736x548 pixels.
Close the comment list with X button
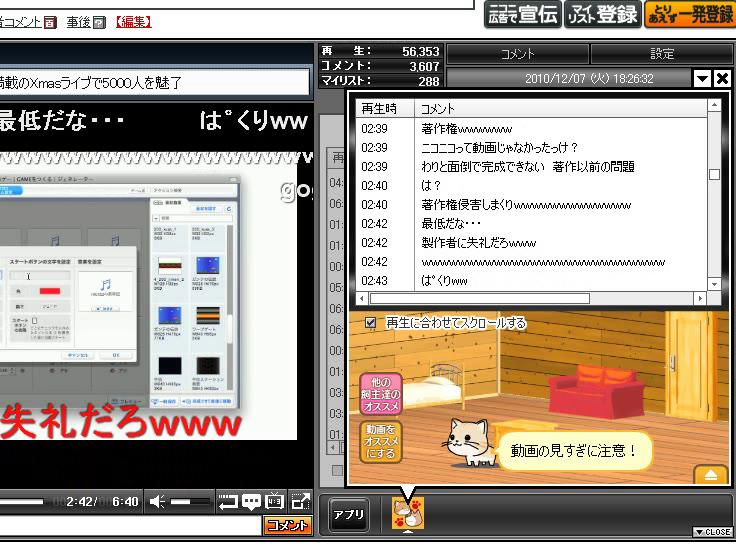point(723,78)
